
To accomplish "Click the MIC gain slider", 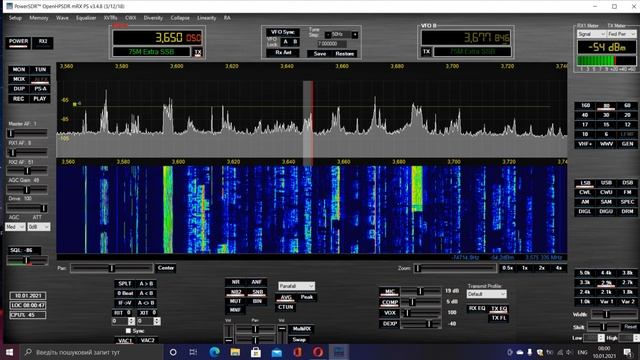I will point(421,291).
